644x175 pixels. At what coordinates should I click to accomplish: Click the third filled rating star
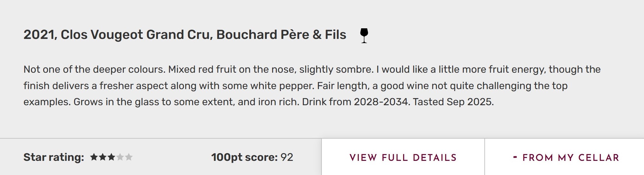111,157
